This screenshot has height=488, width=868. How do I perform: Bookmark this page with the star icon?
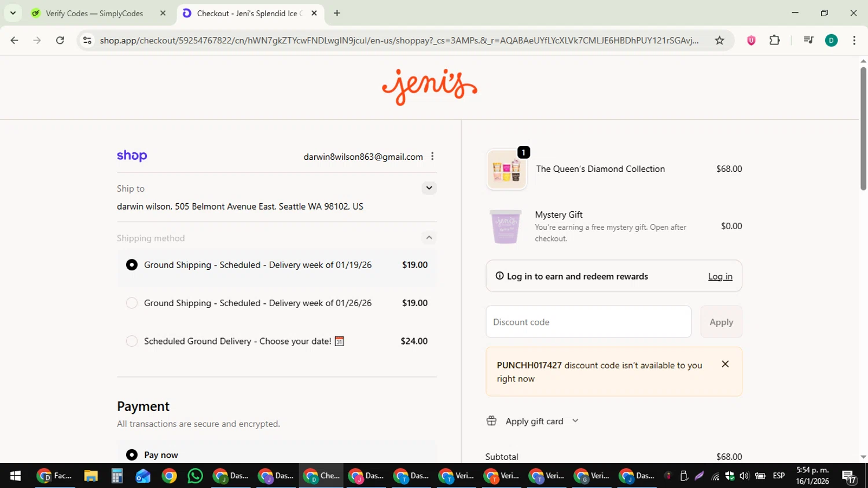click(x=719, y=40)
